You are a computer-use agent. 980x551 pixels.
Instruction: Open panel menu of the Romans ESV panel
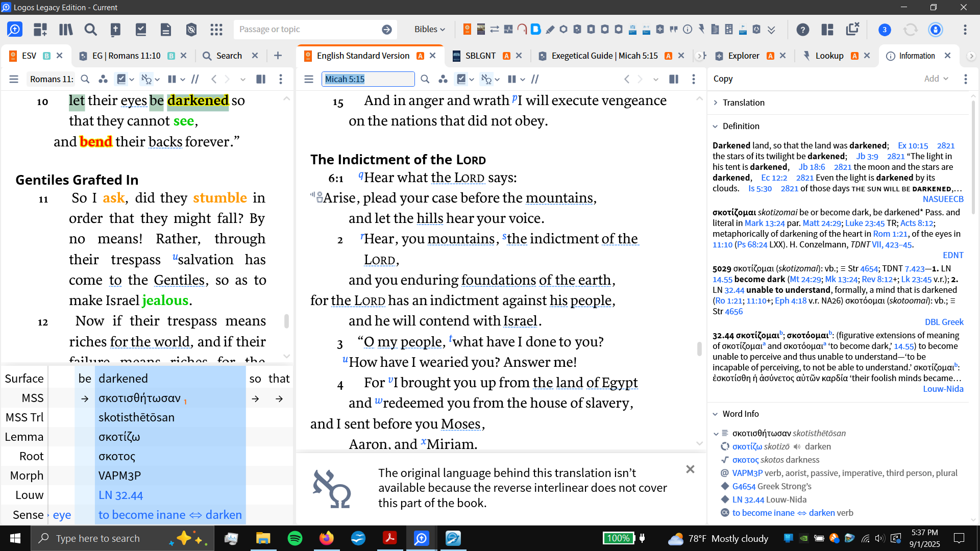coord(14,79)
